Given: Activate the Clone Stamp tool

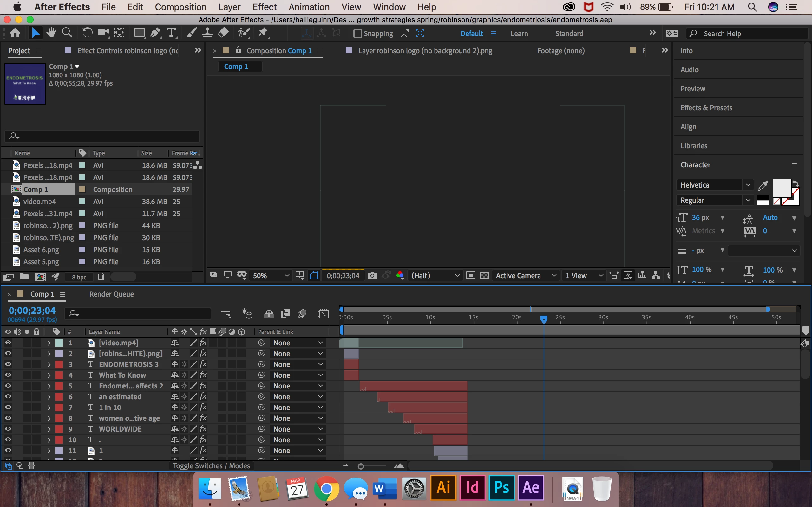Looking at the screenshot, I should point(207,33).
